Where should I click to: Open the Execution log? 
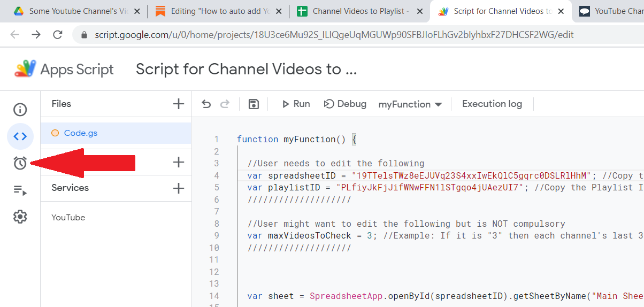coord(492,104)
